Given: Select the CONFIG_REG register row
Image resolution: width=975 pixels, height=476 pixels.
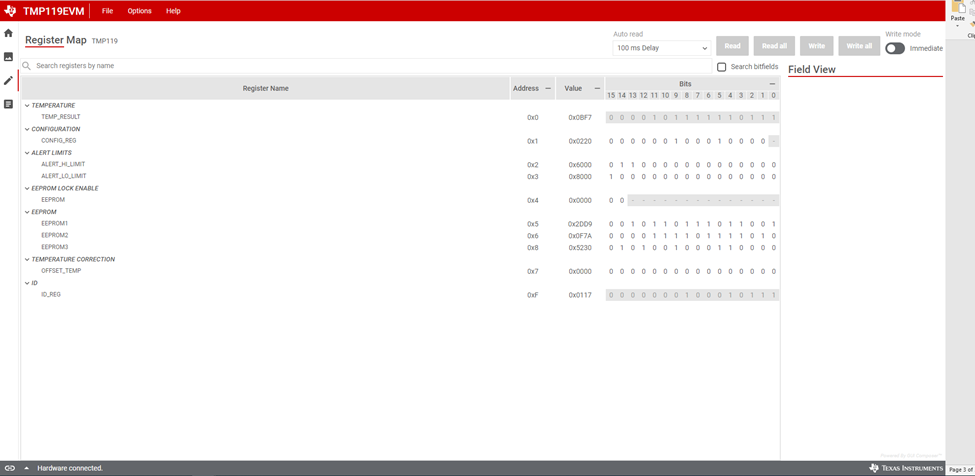Looking at the screenshot, I should 400,141.
